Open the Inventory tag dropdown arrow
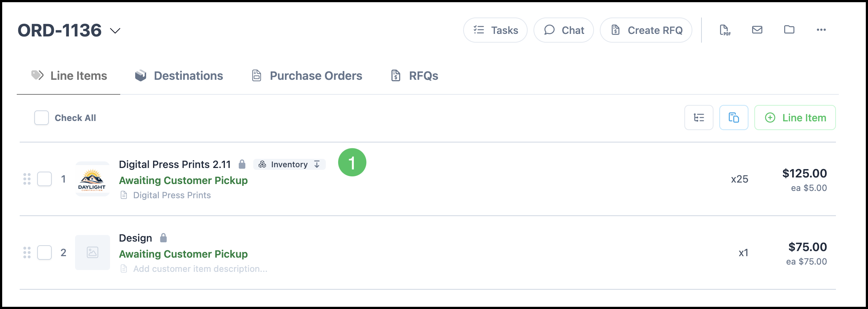This screenshot has width=868, height=309. (317, 164)
